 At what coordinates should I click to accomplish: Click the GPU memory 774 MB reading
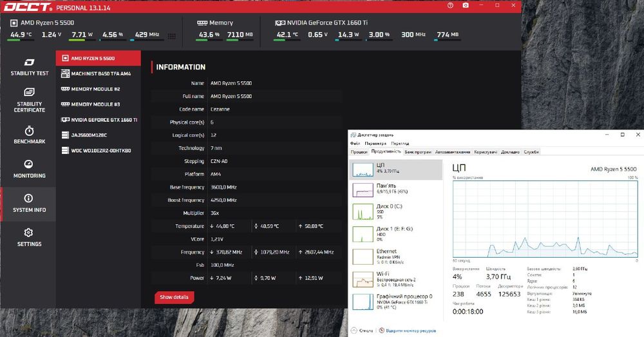pos(448,35)
